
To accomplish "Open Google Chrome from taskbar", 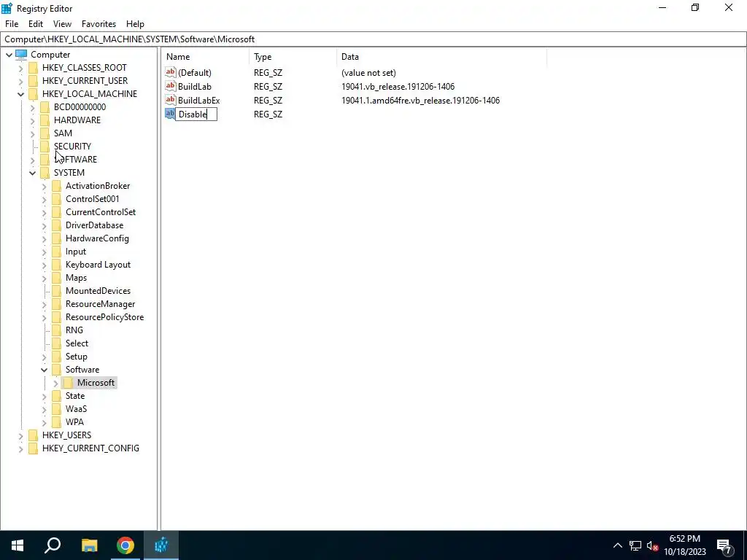I will [x=125, y=545].
